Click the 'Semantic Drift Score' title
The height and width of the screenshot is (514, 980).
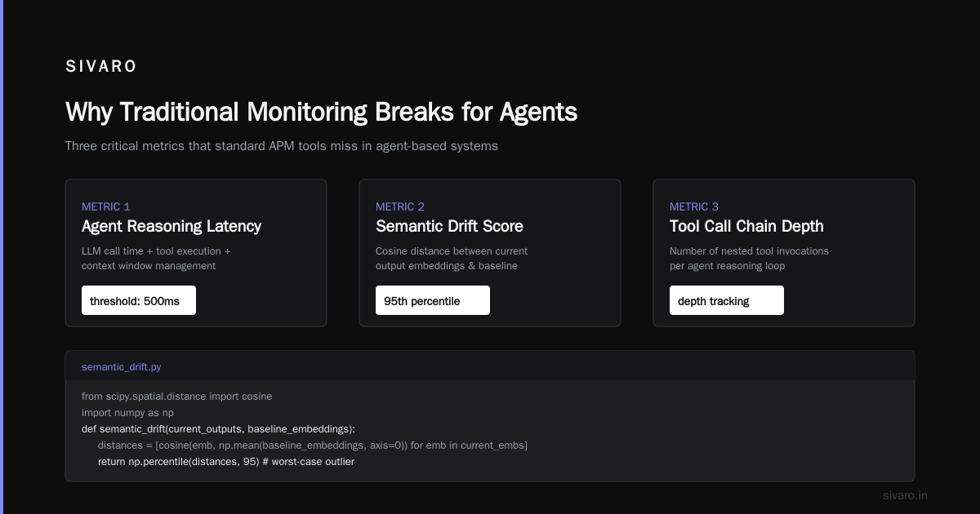pos(449,226)
